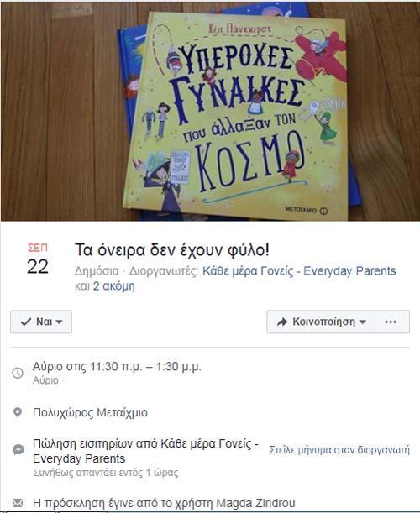This screenshot has width=420, height=513.
Task: Click the share arrow icon on Κοινοποίηση
Action: tap(282, 322)
